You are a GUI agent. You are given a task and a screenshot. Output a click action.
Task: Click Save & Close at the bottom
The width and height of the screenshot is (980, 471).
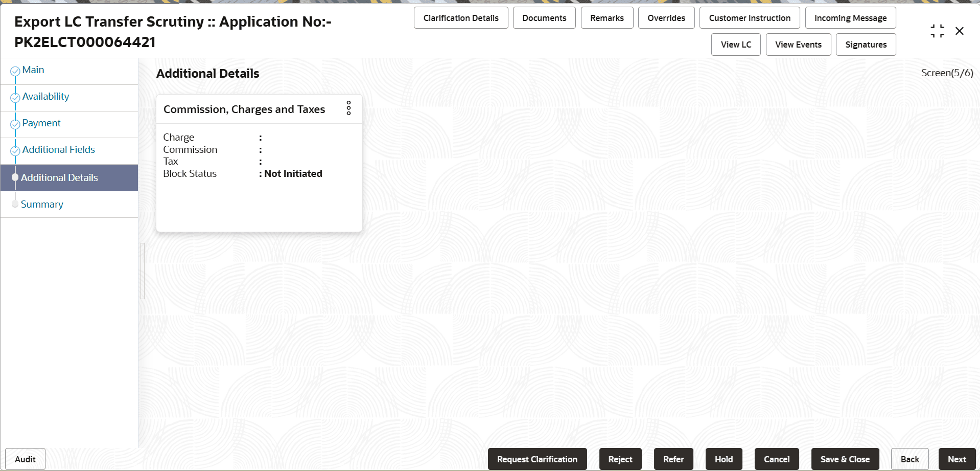[845, 459]
